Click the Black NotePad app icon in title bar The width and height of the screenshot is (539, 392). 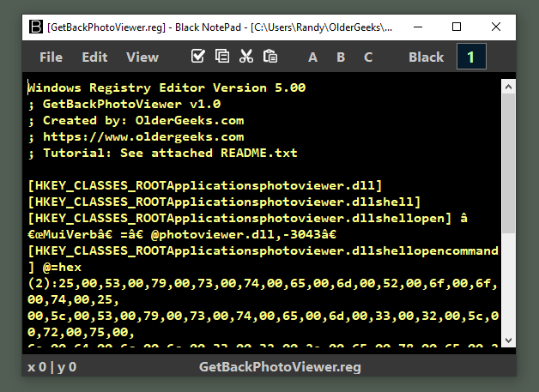point(36,27)
